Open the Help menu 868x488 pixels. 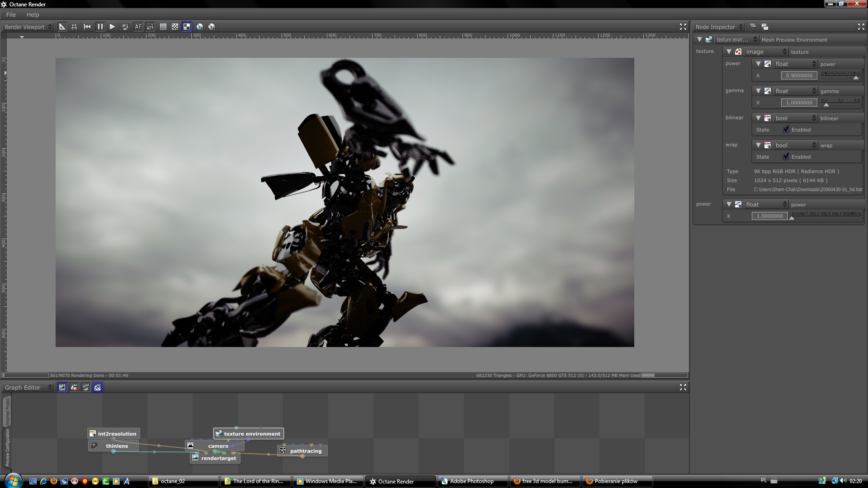click(x=33, y=14)
